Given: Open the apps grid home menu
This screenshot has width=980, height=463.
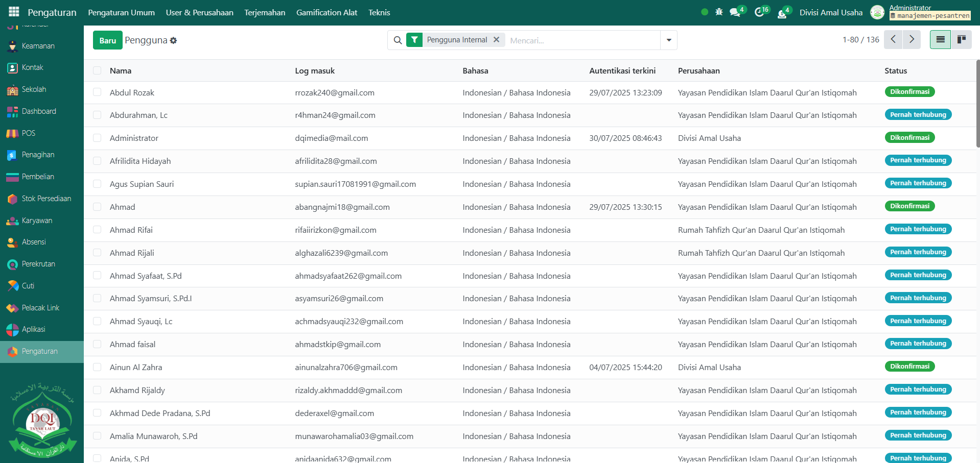Looking at the screenshot, I should pyautogui.click(x=14, y=12).
